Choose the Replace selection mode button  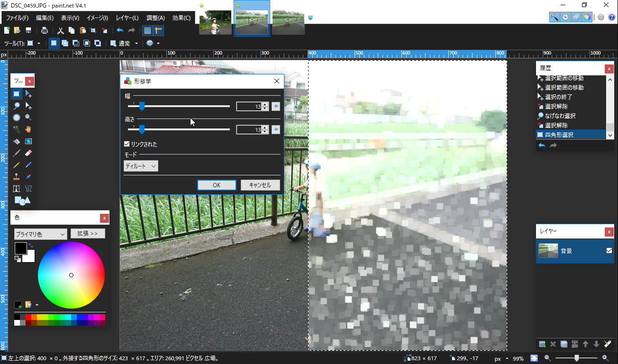[54, 43]
